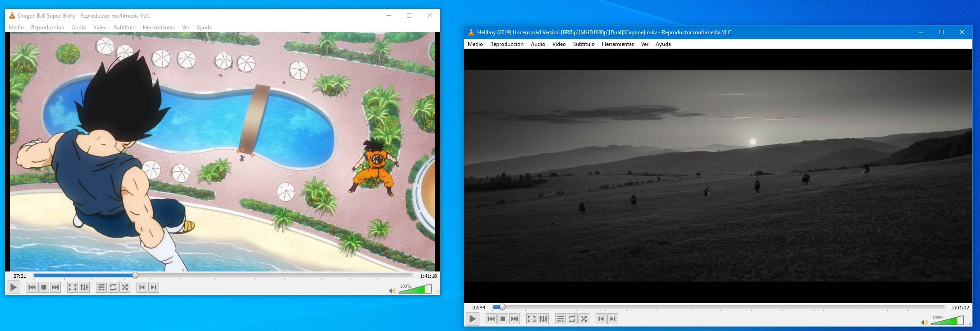Image resolution: width=980 pixels, height=331 pixels.
Task: Jump to previous chapter in Dragon Ball window
Action: coord(142,287)
